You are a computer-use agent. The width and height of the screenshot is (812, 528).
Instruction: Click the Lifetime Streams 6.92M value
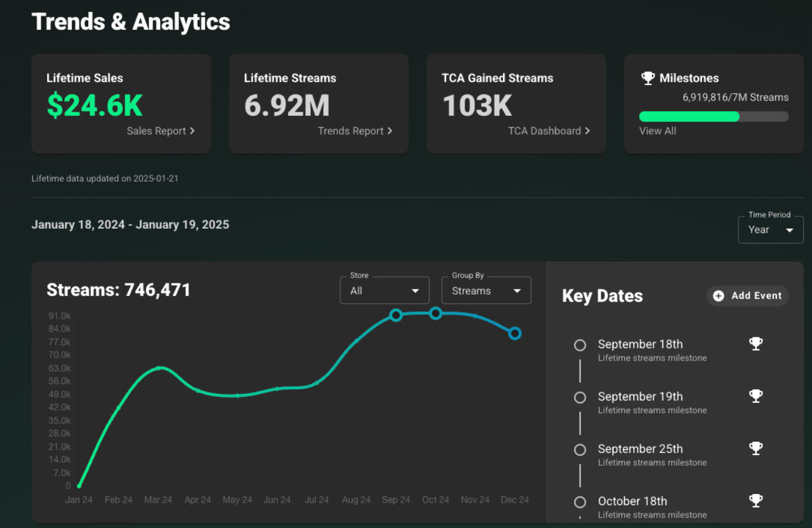pos(287,106)
